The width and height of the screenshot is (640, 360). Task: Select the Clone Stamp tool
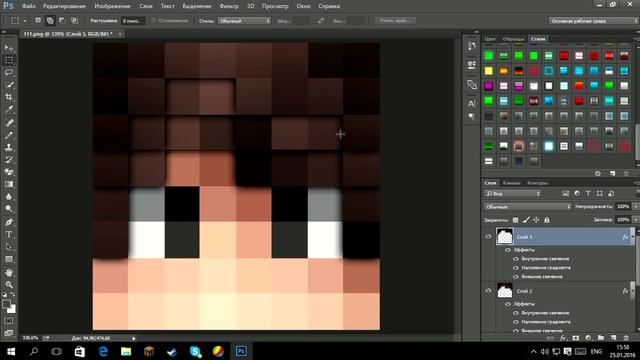point(9,147)
